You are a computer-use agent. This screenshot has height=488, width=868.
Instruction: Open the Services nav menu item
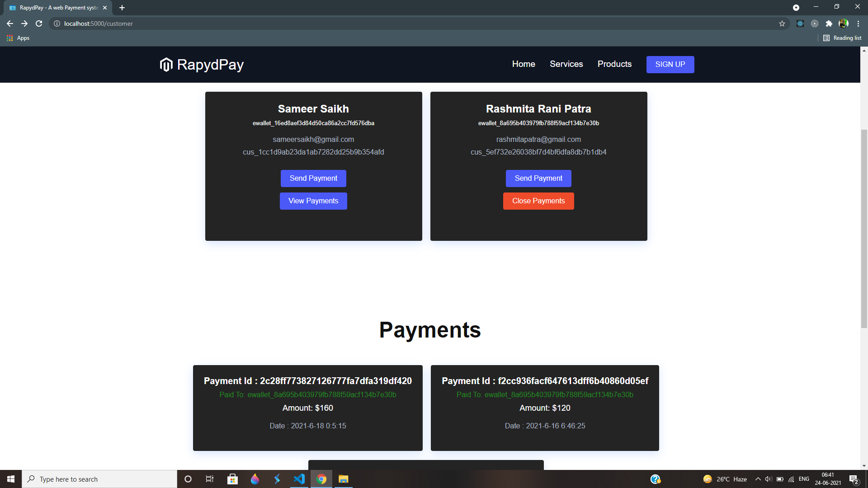pos(566,64)
